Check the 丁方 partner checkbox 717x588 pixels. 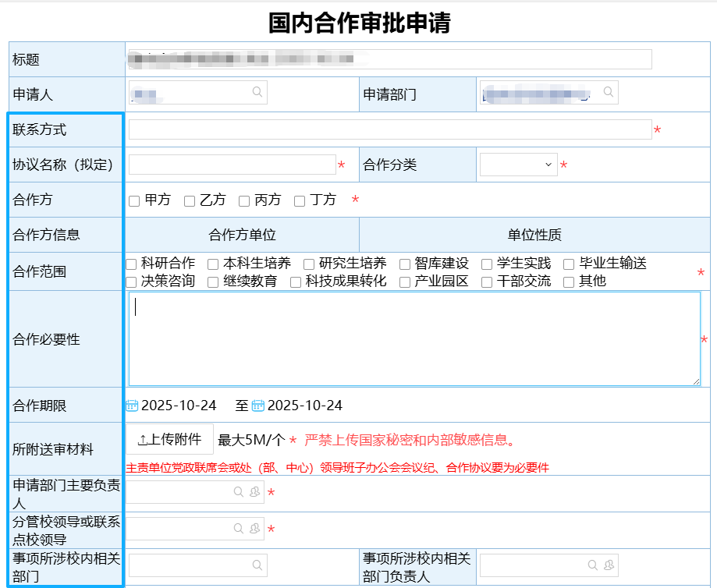point(300,201)
